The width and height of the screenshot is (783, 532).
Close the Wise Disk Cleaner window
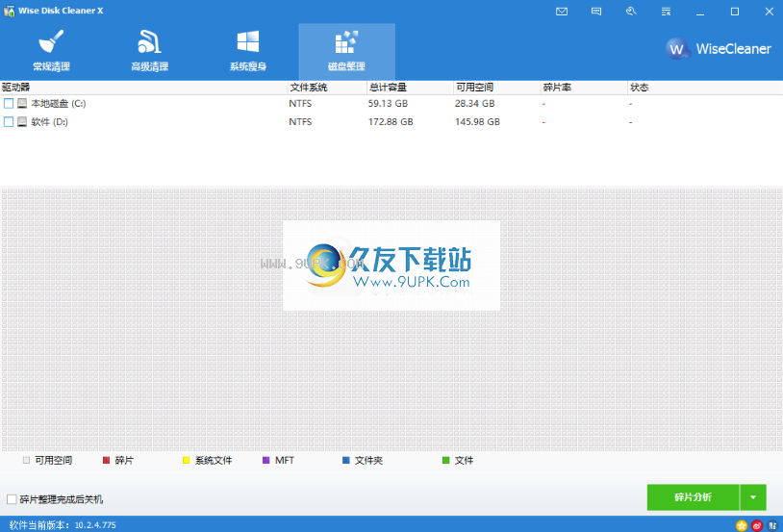click(x=769, y=11)
